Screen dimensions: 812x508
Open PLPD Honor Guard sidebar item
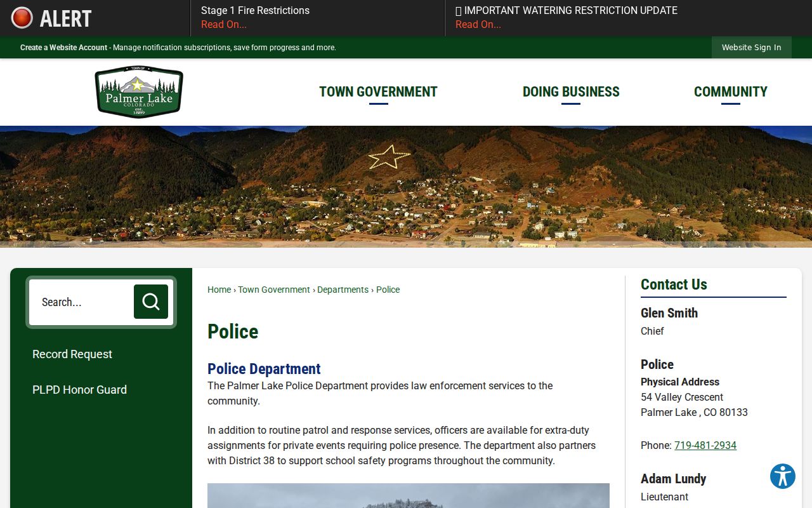coord(79,390)
